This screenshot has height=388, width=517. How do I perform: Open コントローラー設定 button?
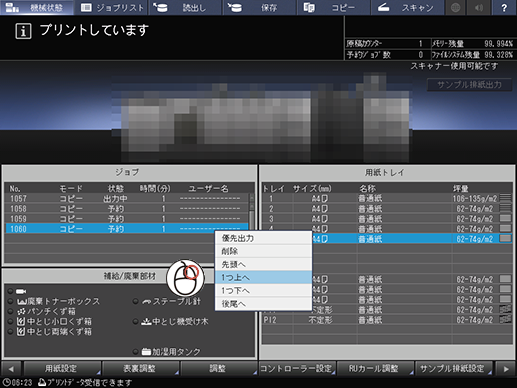[297, 368]
